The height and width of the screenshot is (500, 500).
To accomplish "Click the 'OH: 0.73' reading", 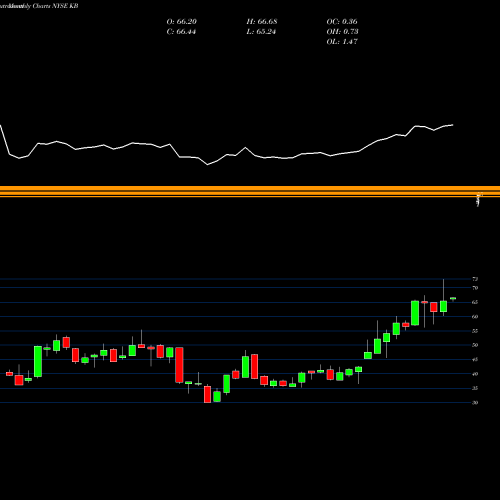I will point(342,32).
